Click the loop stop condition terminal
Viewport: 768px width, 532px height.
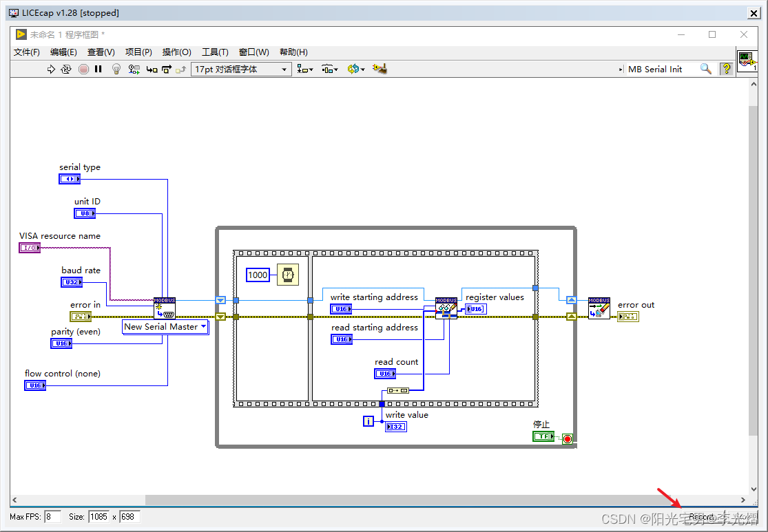pos(567,438)
